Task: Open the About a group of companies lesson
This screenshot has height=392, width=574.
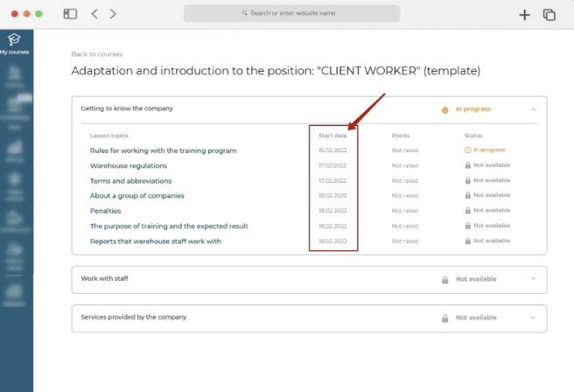Action: [x=136, y=196]
